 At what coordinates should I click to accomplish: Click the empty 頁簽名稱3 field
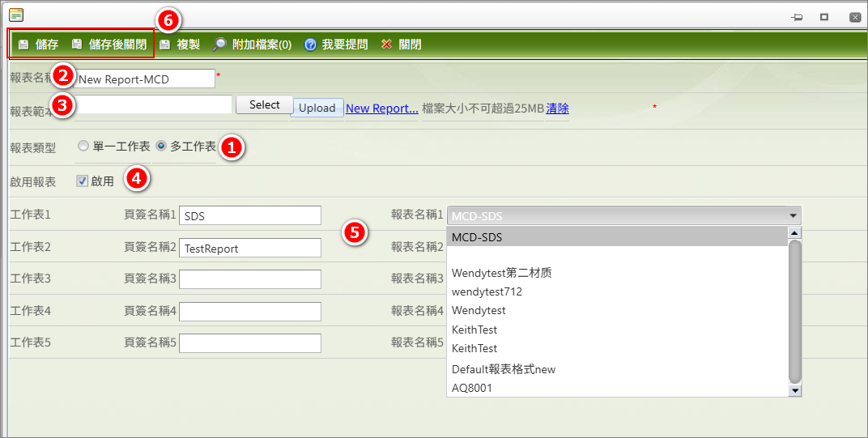tap(250, 279)
